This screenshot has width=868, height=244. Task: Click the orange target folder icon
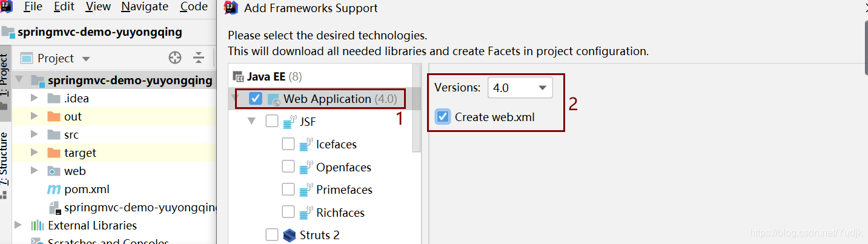[54, 153]
